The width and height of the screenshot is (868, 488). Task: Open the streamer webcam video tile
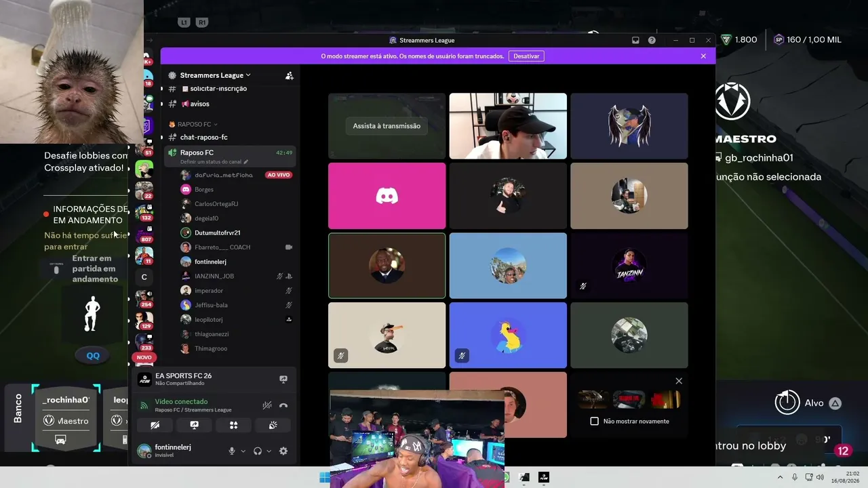tap(508, 126)
